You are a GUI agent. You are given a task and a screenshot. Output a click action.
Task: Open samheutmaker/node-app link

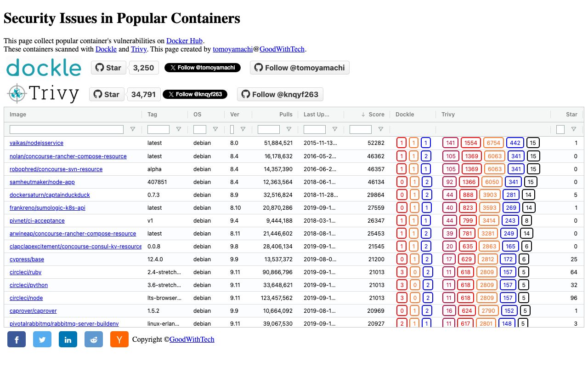coord(42,182)
